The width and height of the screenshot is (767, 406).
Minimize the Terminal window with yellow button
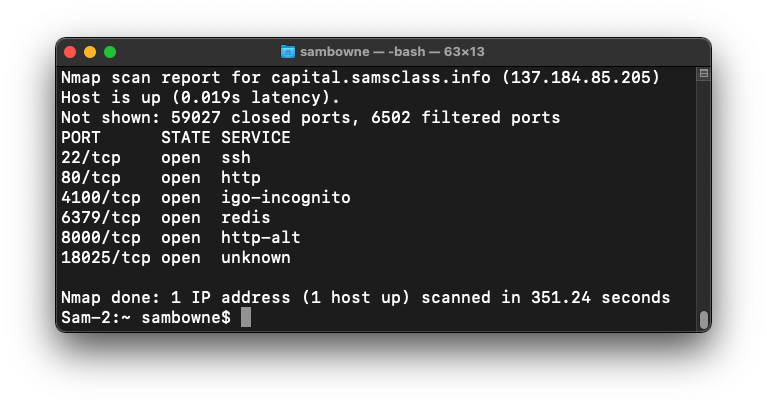click(x=90, y=52)
